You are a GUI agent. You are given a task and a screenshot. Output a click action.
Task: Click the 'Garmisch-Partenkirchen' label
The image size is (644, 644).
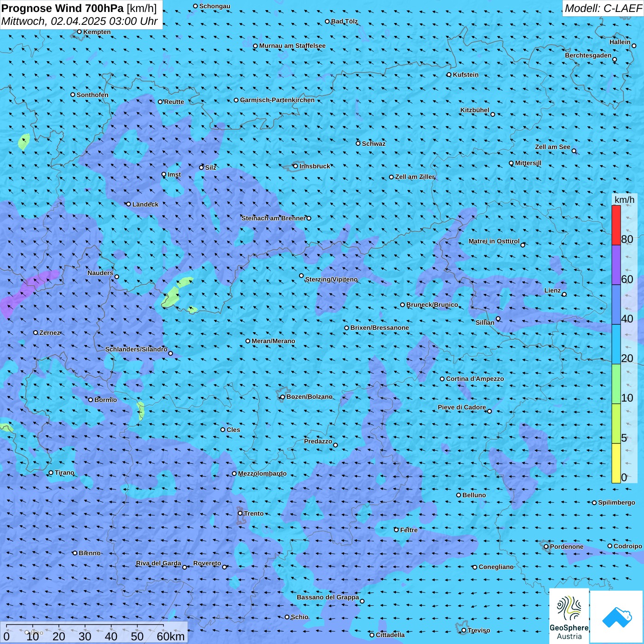coord(277,100)
